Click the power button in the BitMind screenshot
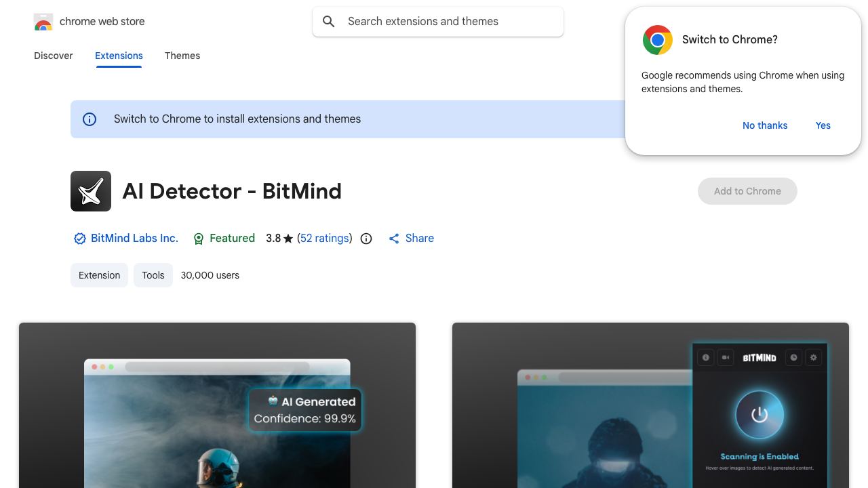Screen dimensions: 868x488 759,414
